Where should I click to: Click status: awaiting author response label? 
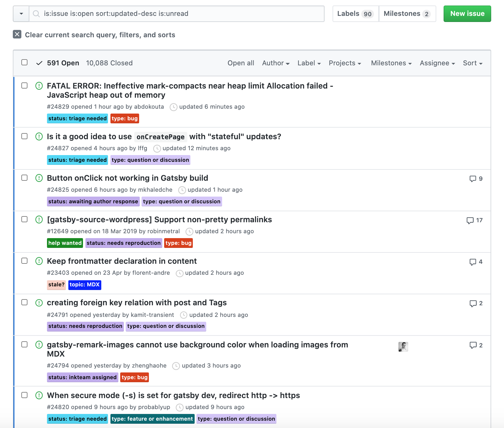pyautogui.click(x=93, y=201)
